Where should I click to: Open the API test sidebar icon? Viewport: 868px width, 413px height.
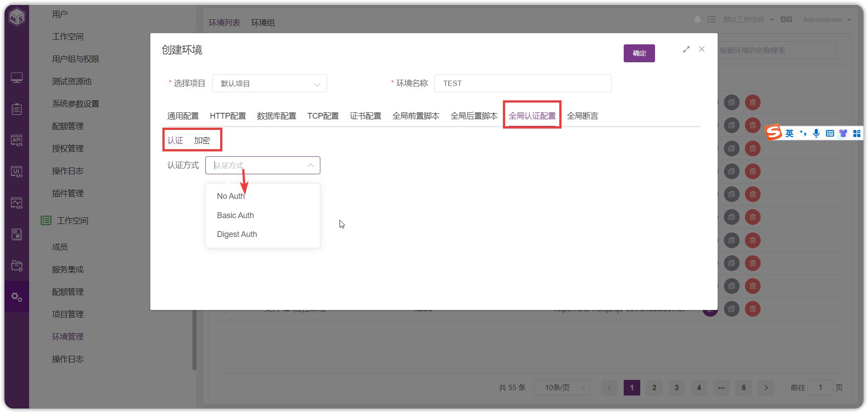[x=17, y=141]
